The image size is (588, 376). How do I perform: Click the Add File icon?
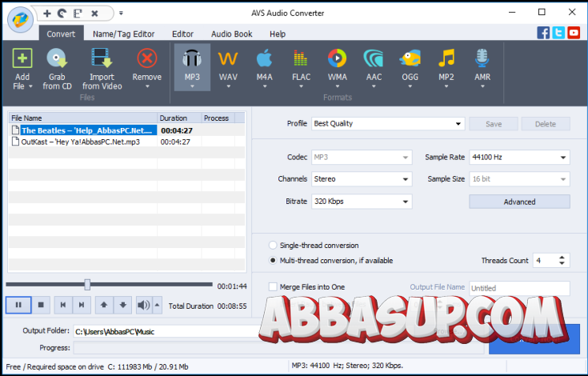(22, 58)
